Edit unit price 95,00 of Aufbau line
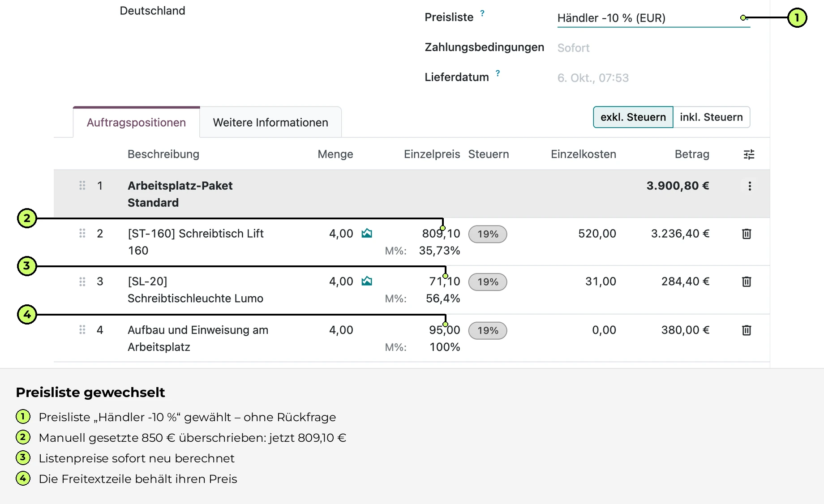Viewport: 824px width, 504px height. pos(444,330)
